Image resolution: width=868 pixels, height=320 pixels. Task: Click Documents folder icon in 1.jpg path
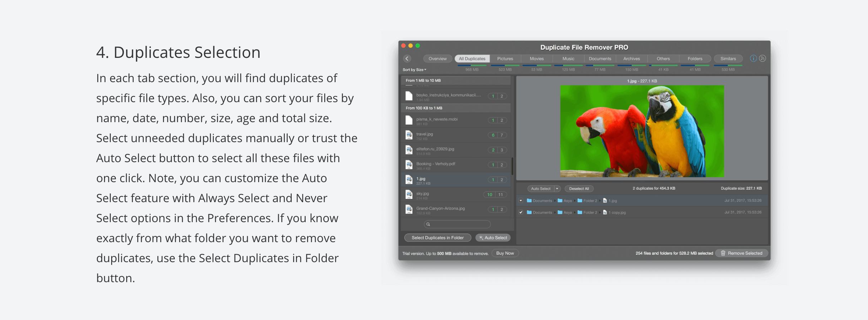tap(529, 201)
